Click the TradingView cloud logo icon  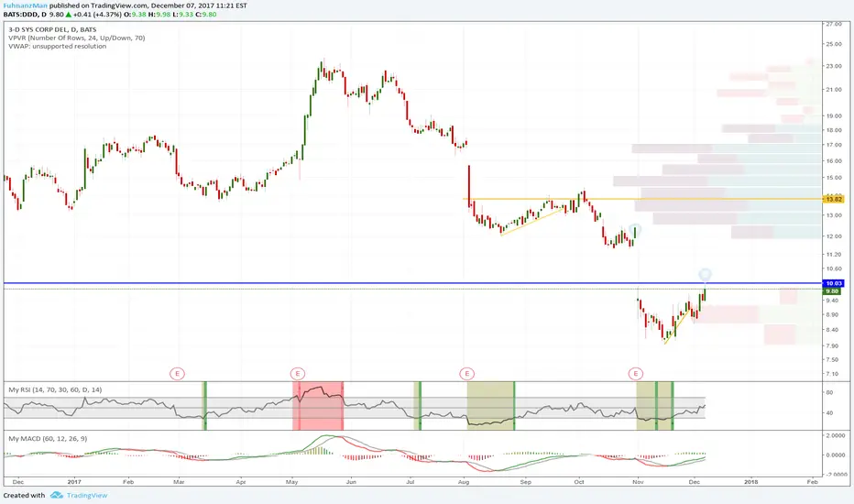[57, 495]
